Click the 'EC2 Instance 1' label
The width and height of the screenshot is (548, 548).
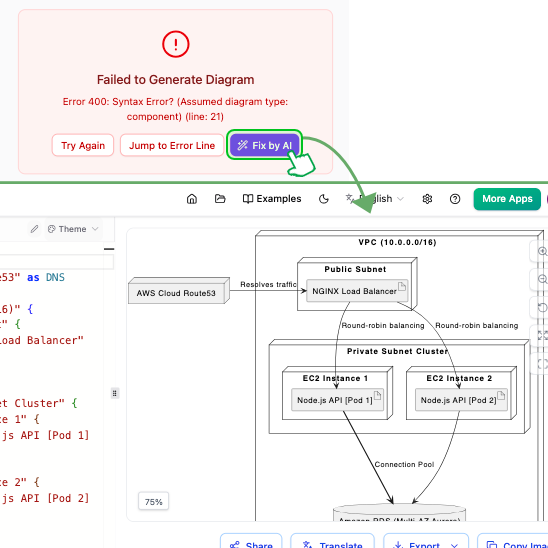(x=335, y=378)
